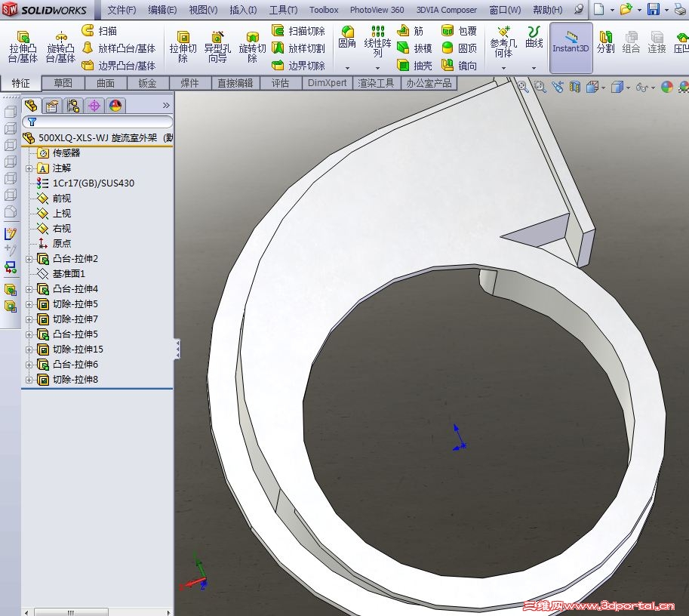This screenshot has width=689, height=616.
Task: Select the Linear Pattern tool (线性阵列)
Action: pyautogui.click(x=377, y=42)
